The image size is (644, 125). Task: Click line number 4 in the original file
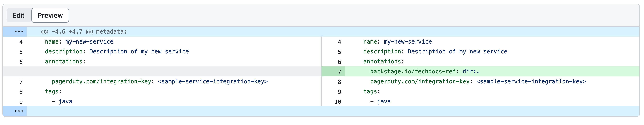click(x=21, y=42)
